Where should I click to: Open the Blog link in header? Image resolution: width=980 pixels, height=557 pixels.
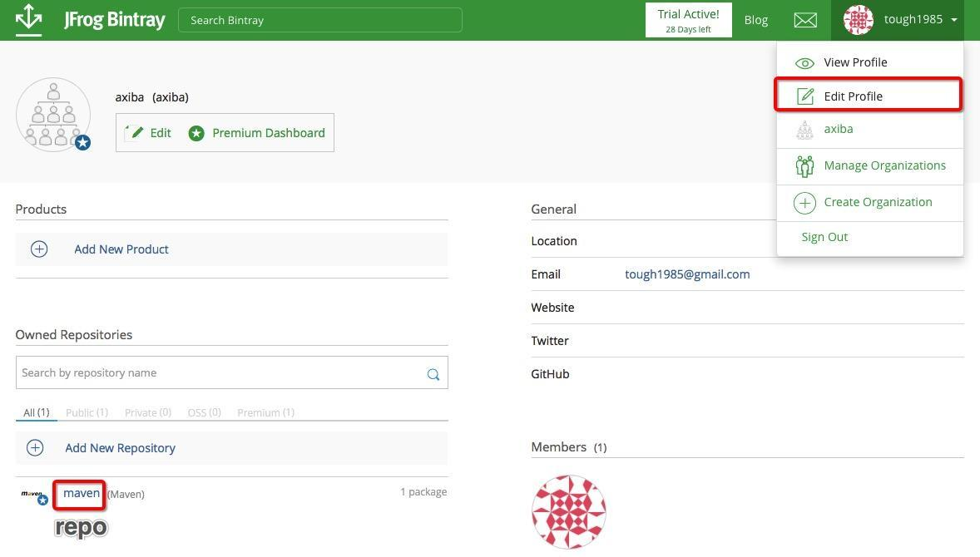pos(755,20)
